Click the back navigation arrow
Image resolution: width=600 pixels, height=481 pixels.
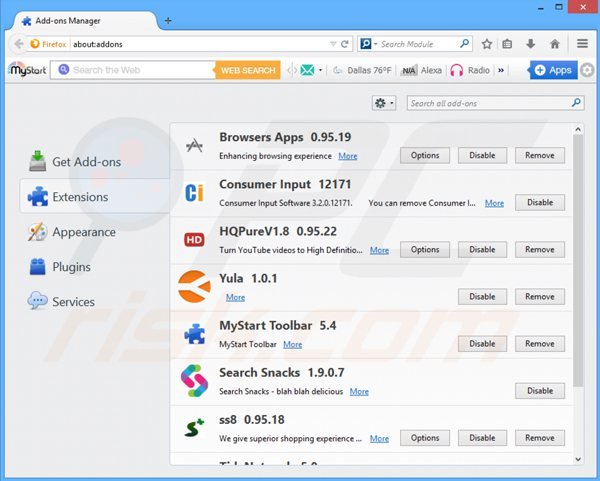coord(18,44)
